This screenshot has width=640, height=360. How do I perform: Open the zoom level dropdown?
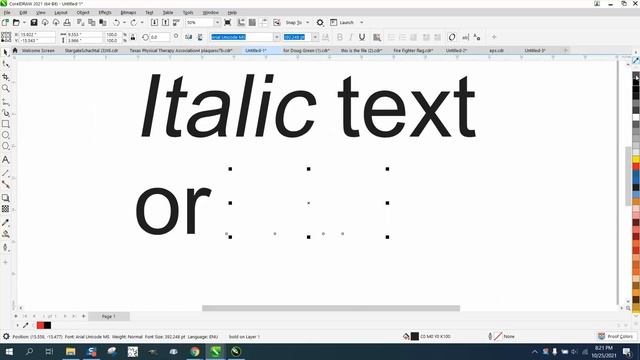pyautogui.click(x=217, y=22)
